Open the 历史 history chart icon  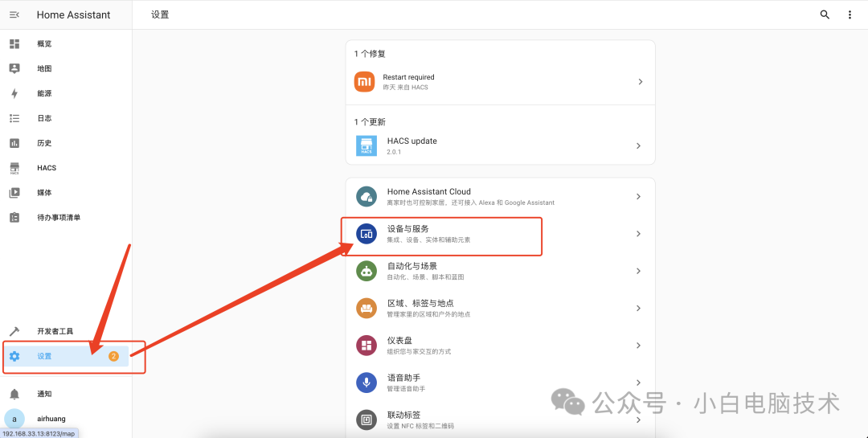click(14, 143)
